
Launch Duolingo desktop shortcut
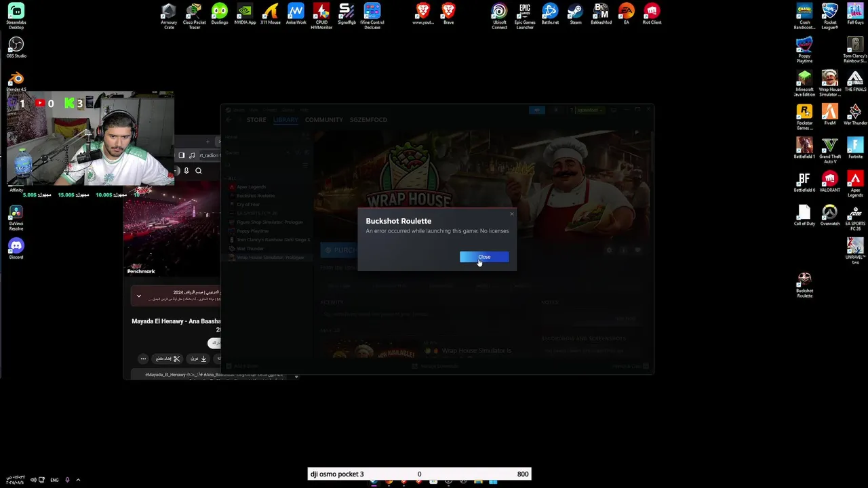[220, 14]
